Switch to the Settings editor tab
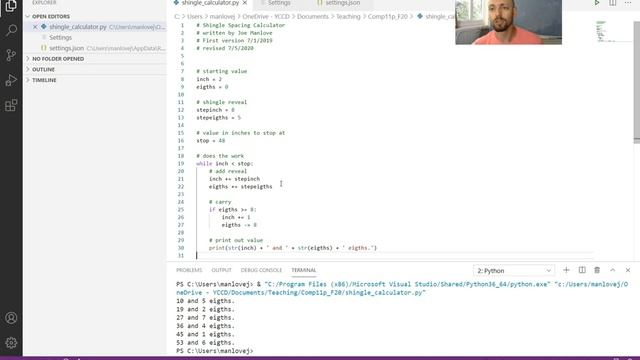The image size is (640, 360). 279,3
